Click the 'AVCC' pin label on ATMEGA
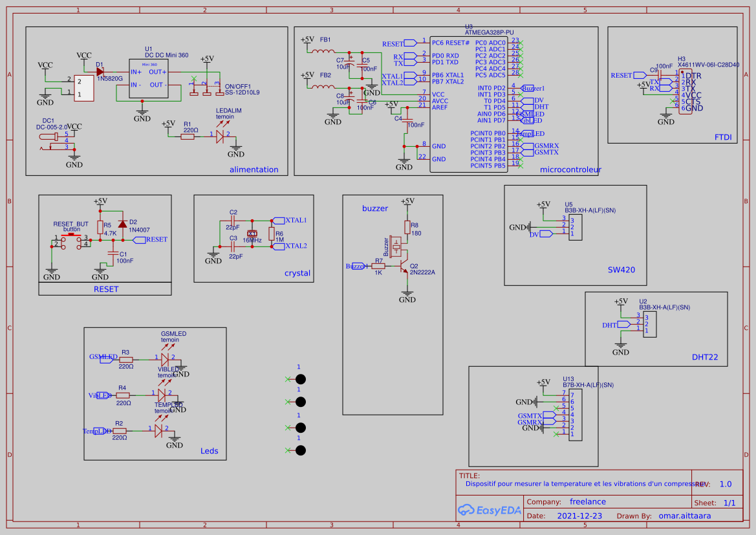 click(440, 101)
